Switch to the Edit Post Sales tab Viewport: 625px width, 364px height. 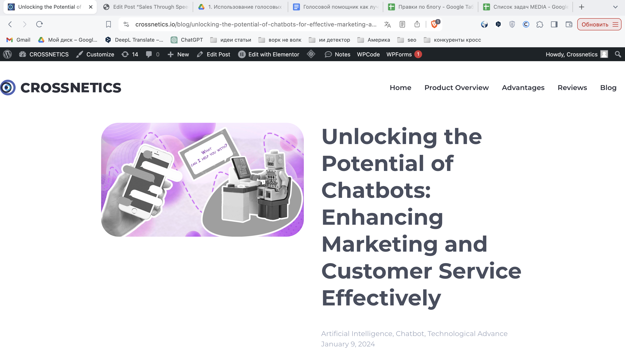click(x=146, y=7)
